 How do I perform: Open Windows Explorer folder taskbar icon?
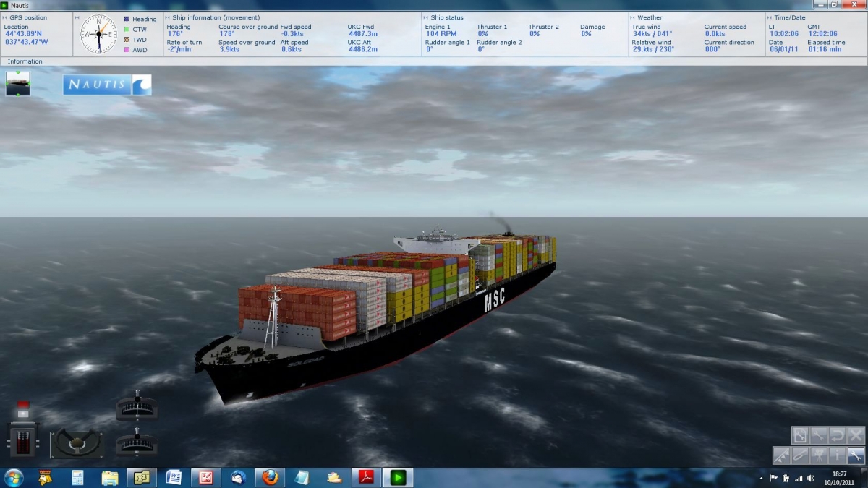point(110,478)
